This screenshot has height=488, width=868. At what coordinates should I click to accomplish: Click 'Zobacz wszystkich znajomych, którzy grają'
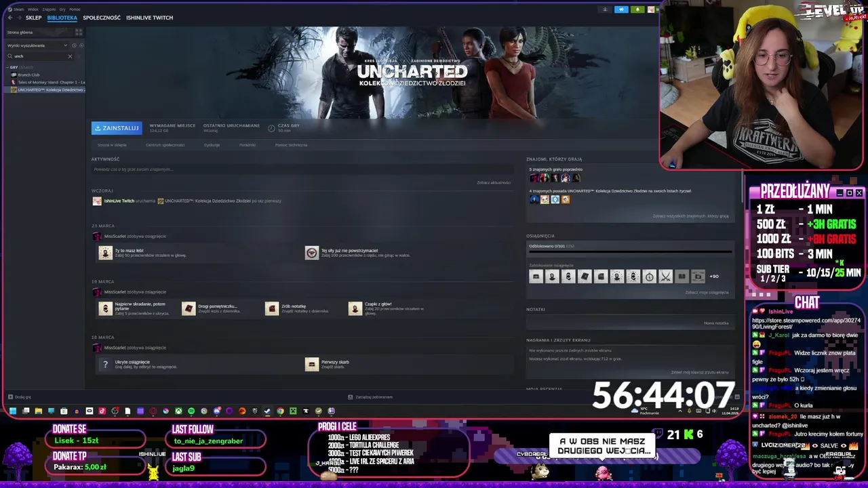coord(690,216)
